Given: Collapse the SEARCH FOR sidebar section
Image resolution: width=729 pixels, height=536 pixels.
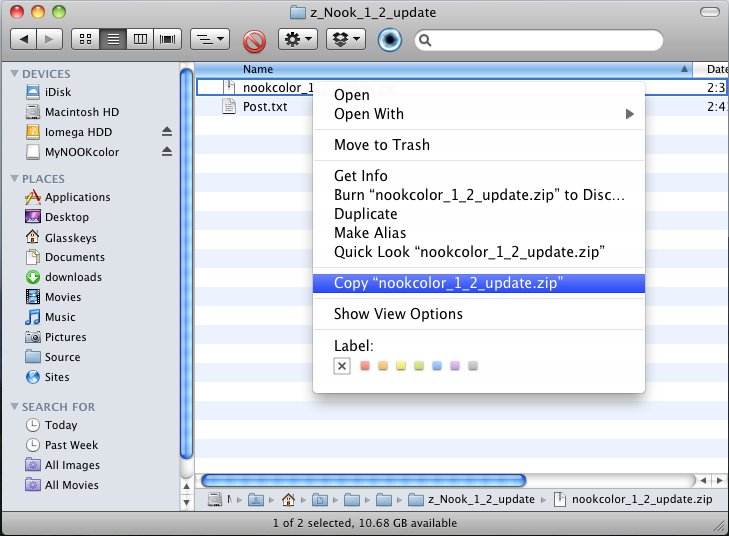Looking at the screenshot, I should click(x=14, y=407).
